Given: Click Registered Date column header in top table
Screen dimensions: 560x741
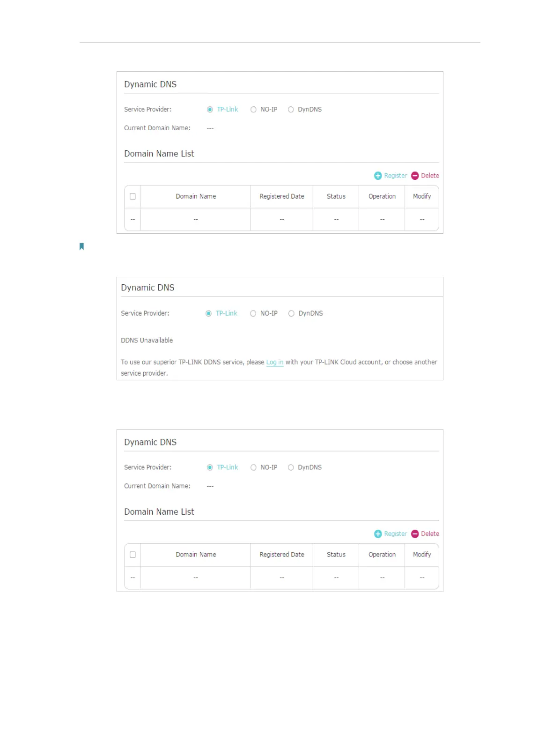Looking at the screenshot, I should pyautogui.click(x=282, y=197).
